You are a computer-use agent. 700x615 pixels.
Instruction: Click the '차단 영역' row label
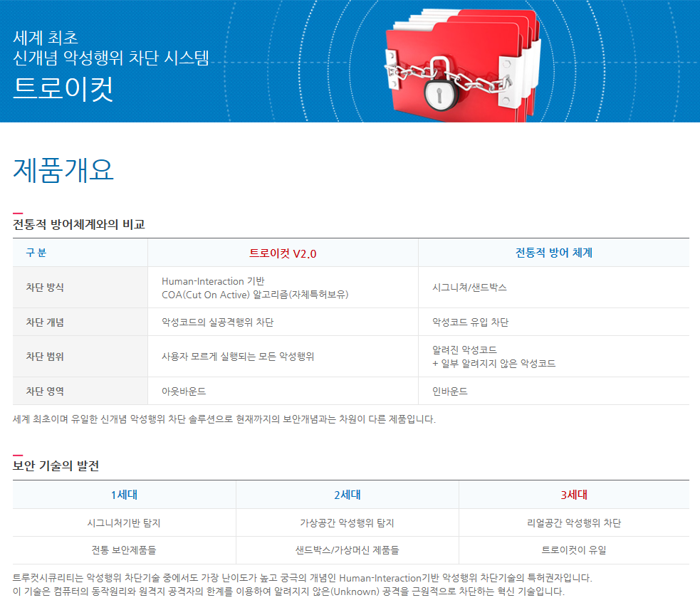pyautogui.click(x=45, y=391)
